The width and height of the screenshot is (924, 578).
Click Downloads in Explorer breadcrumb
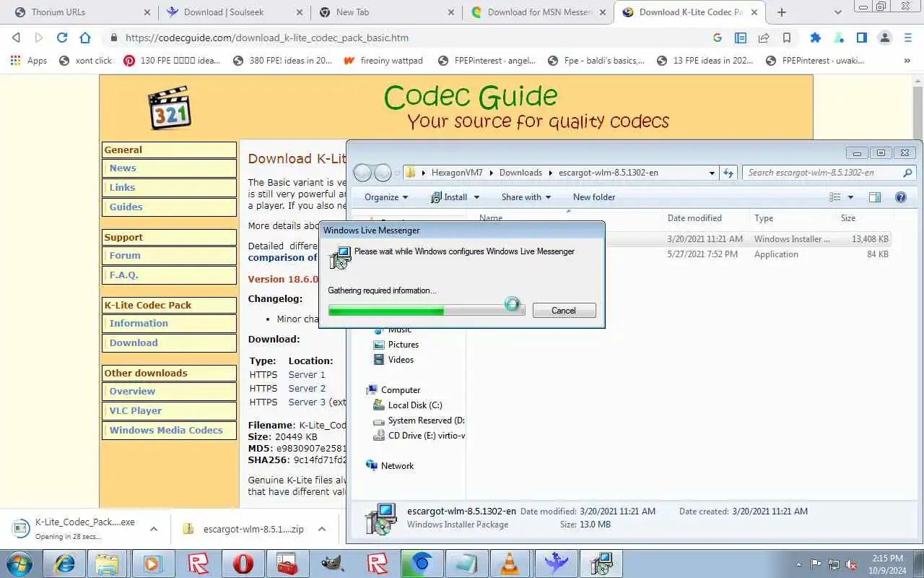(520, 173)
